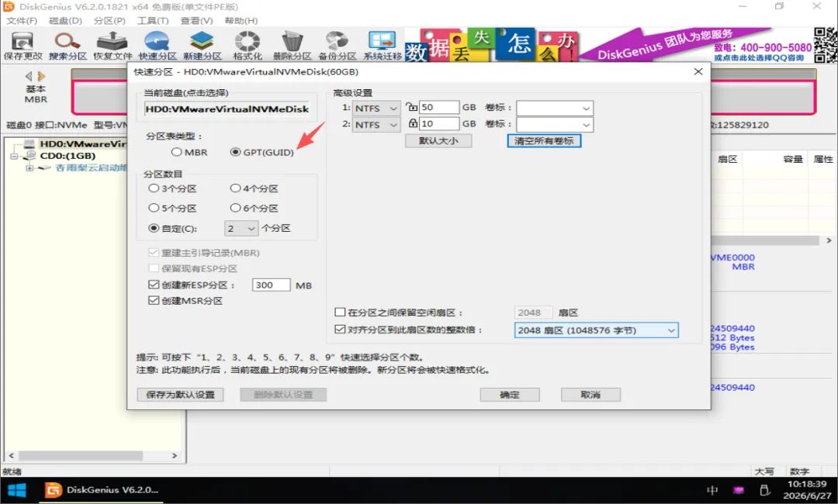Click the ESP size field showing 300
Viewport: 838px width, 504px height.
coord(271,285)
